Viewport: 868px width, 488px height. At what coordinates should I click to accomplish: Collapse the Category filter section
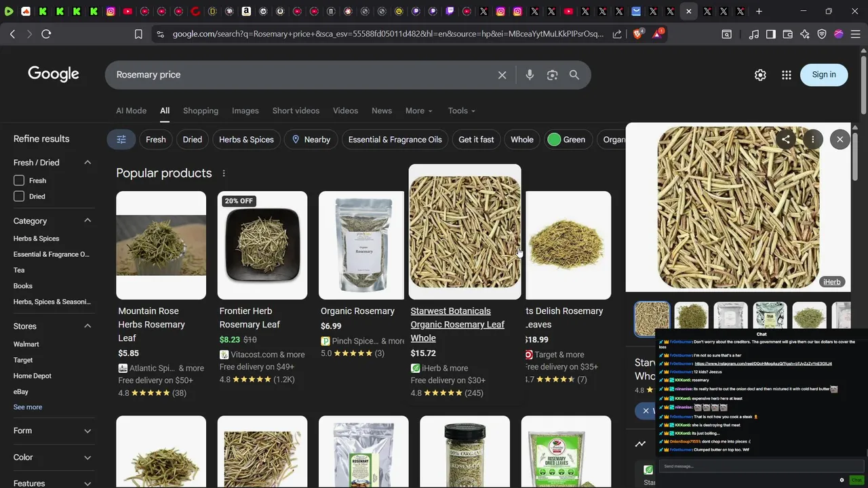(x=87, y=221)
